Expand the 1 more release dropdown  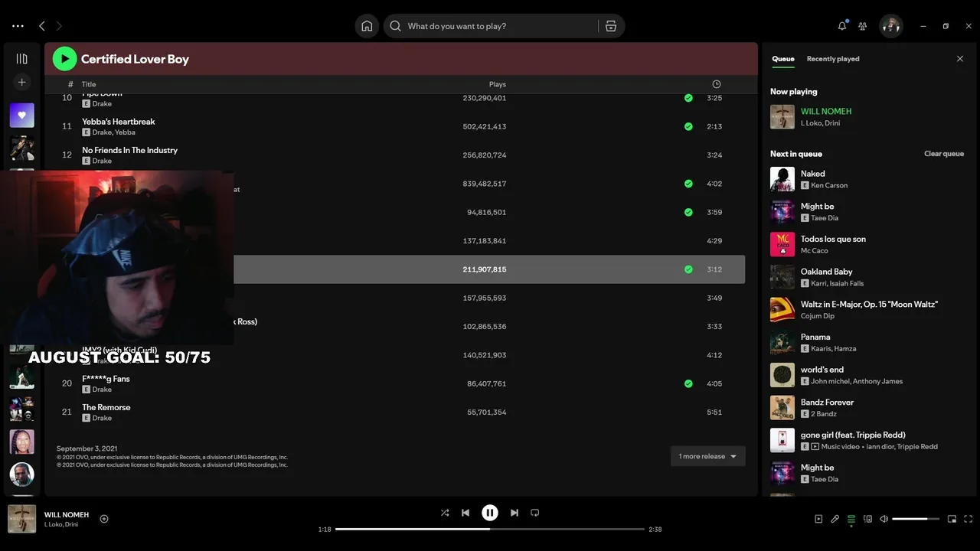pos(707,456)
